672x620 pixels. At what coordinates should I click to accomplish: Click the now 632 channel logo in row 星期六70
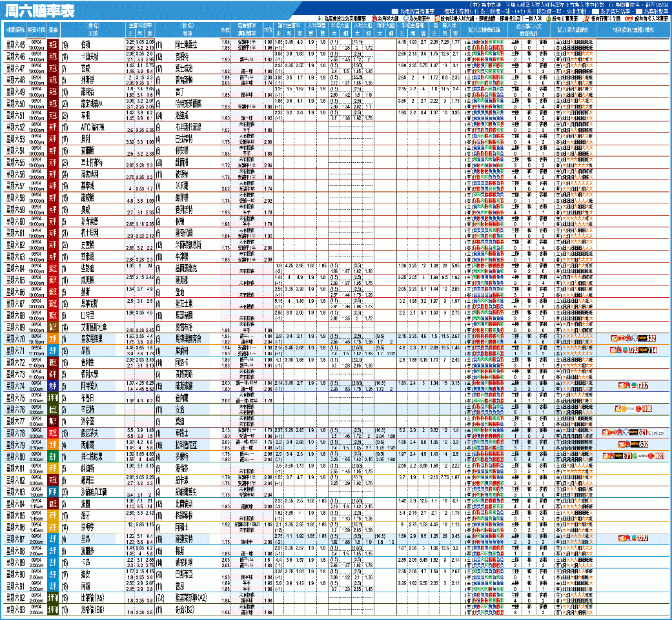click(x=647, y=338)
